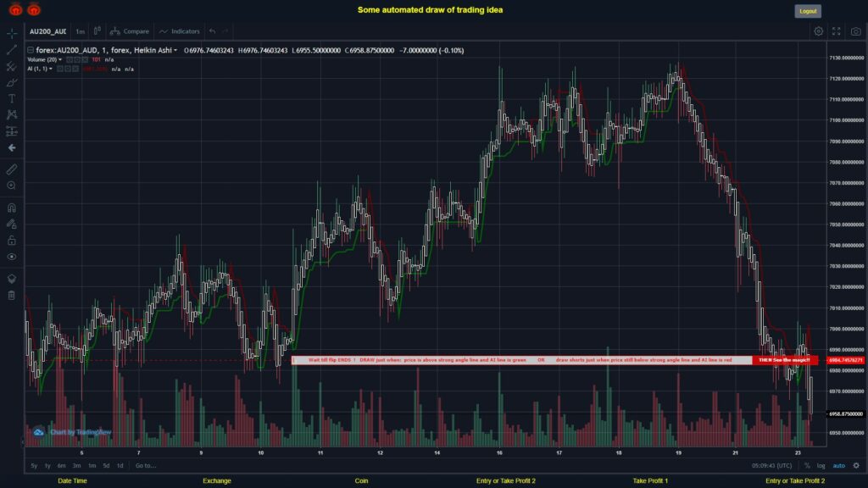Set the chart range to 3m
Image resolution: width=868 pixels, height=488 pixels.
[76, 465]
